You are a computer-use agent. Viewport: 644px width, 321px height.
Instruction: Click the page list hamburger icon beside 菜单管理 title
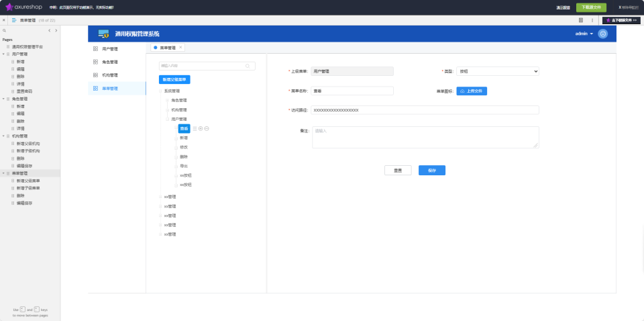14,19
